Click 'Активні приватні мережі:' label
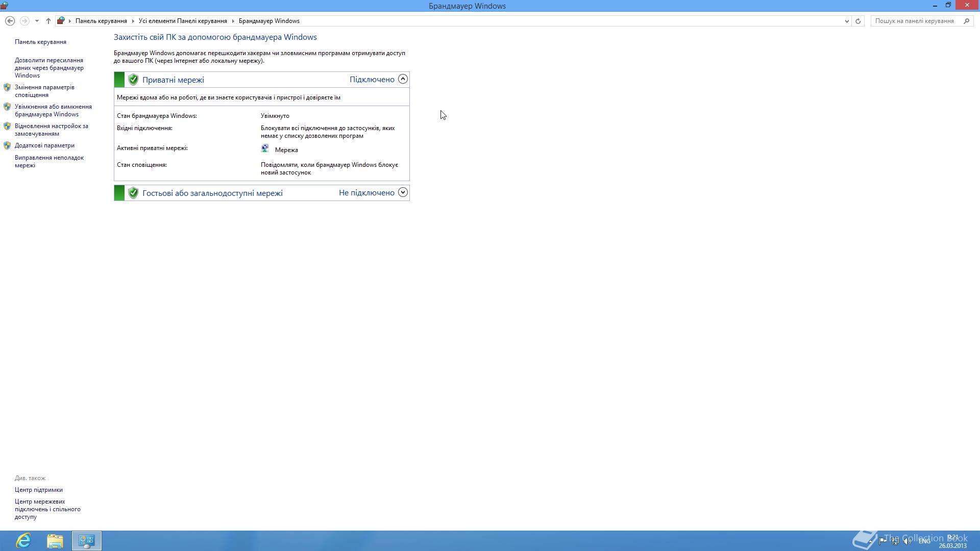The height and width of the screenshot is (551, 980). pos(152,148)
